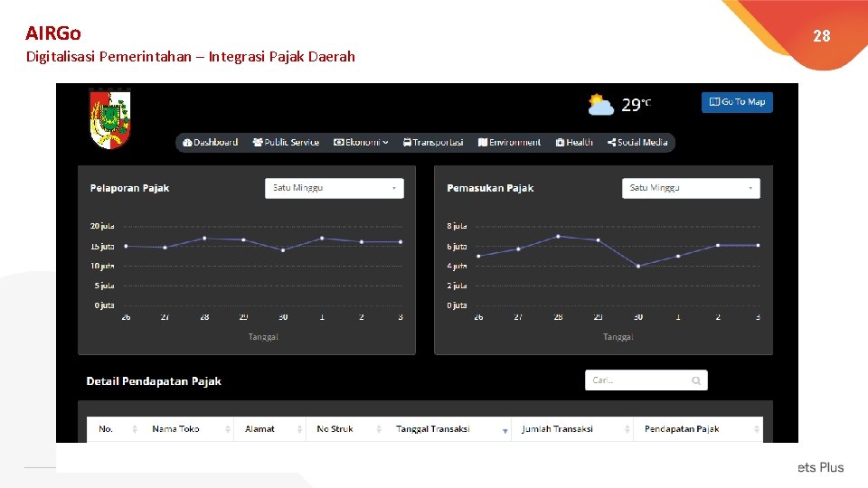Sort table by No. column

pos(115,428)
